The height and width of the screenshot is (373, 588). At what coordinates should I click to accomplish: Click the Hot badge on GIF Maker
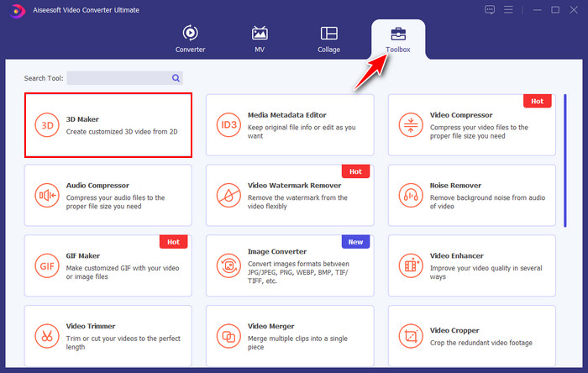pyautogui.click(x=173, y=242)
